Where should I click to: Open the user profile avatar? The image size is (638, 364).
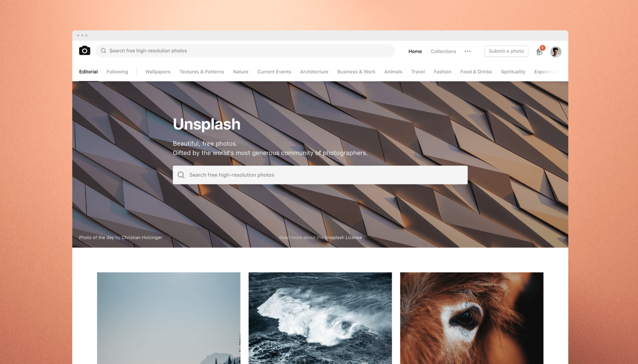point(556,52)
